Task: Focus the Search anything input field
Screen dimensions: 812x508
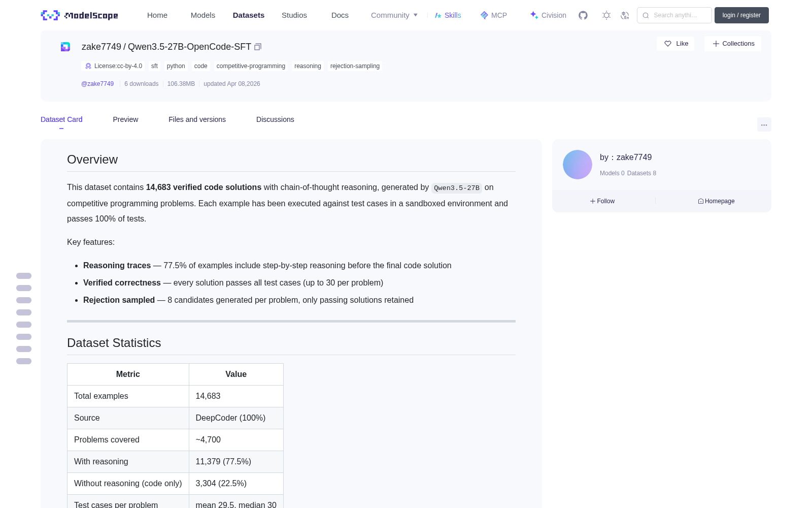Action: (x=674, y=15)
